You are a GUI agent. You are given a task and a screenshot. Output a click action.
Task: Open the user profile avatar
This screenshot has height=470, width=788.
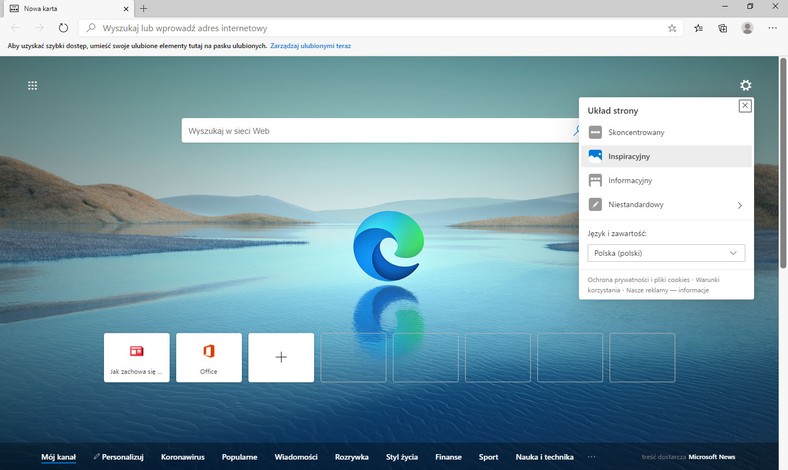point(747,28)
